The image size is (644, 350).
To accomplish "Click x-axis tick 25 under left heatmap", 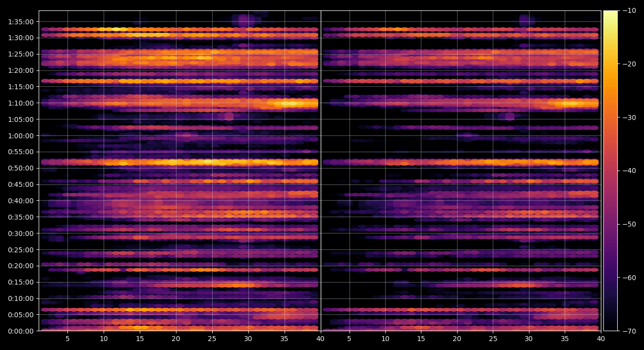I will [x=212, y=339].
